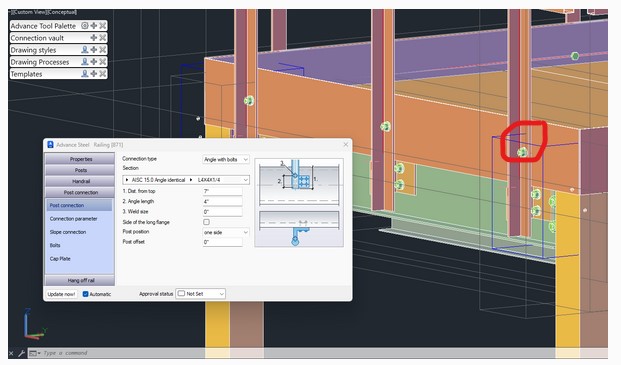Click move icon on Drawing Processes

94,62
